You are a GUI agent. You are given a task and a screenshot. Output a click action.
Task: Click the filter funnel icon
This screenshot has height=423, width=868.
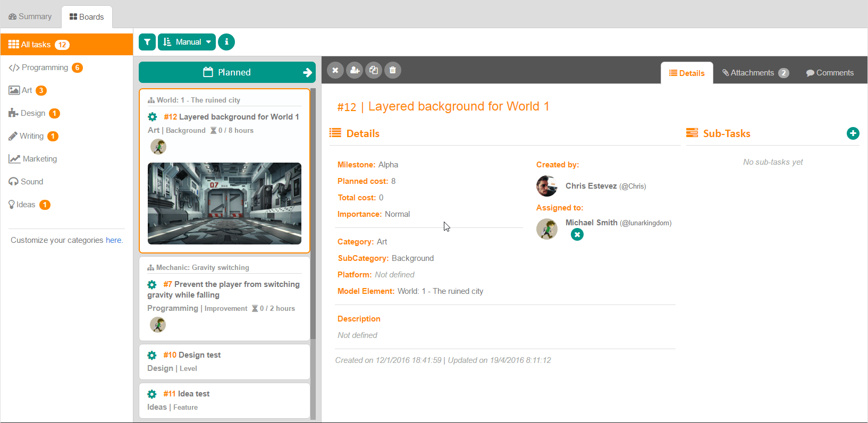tap(147, 42)
